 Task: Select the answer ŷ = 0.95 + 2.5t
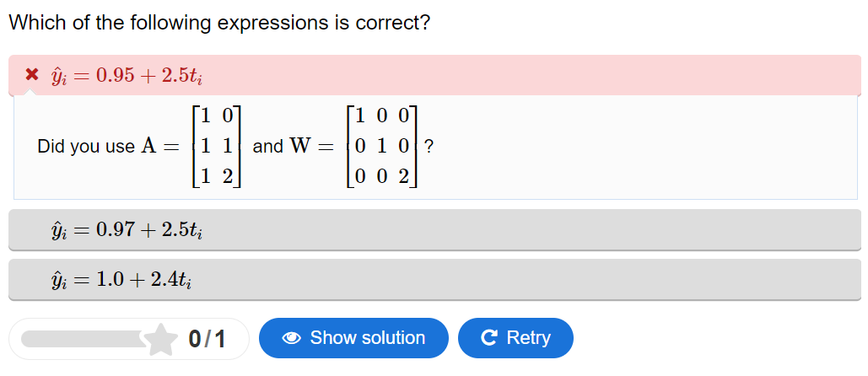tap(127, 75)
